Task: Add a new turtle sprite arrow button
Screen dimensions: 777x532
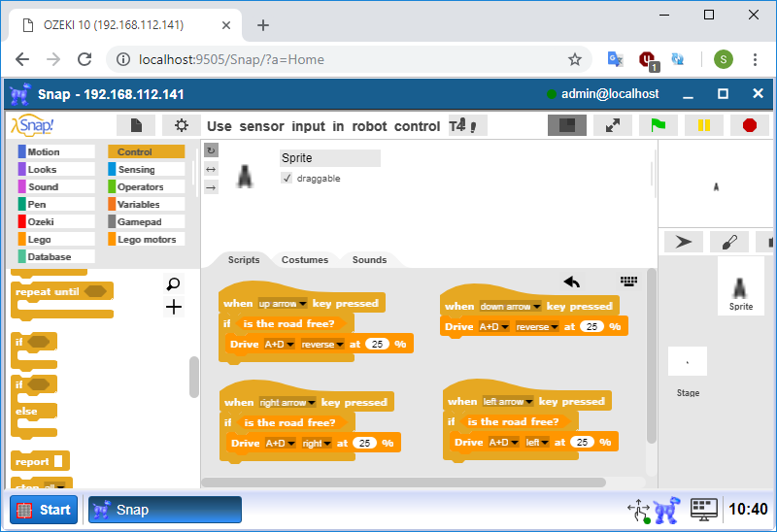Action: tap(684, 242)
